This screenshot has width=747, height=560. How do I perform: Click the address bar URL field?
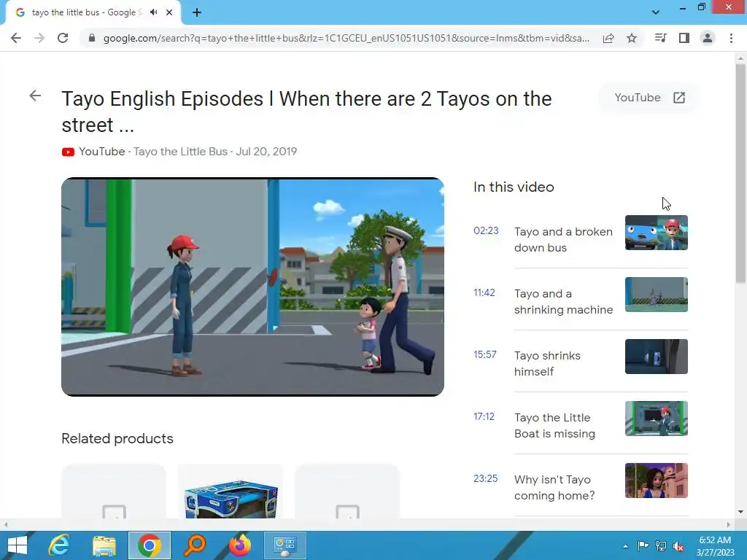pyautogui.click(x=347, y=38)
